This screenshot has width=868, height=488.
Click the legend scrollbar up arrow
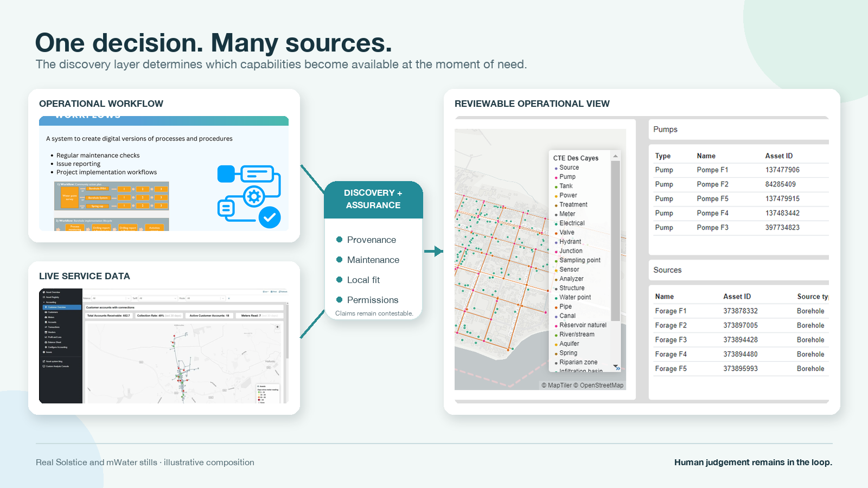point(615,156)
